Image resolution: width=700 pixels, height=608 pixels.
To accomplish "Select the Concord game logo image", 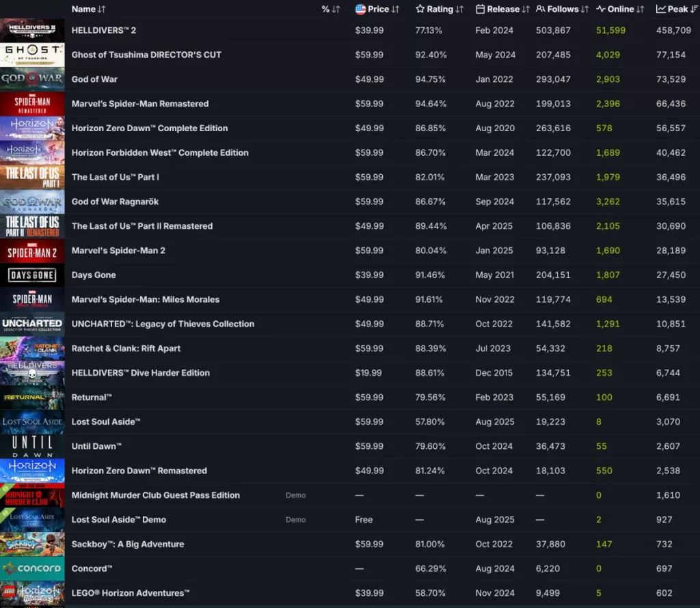I will point(32,569).
